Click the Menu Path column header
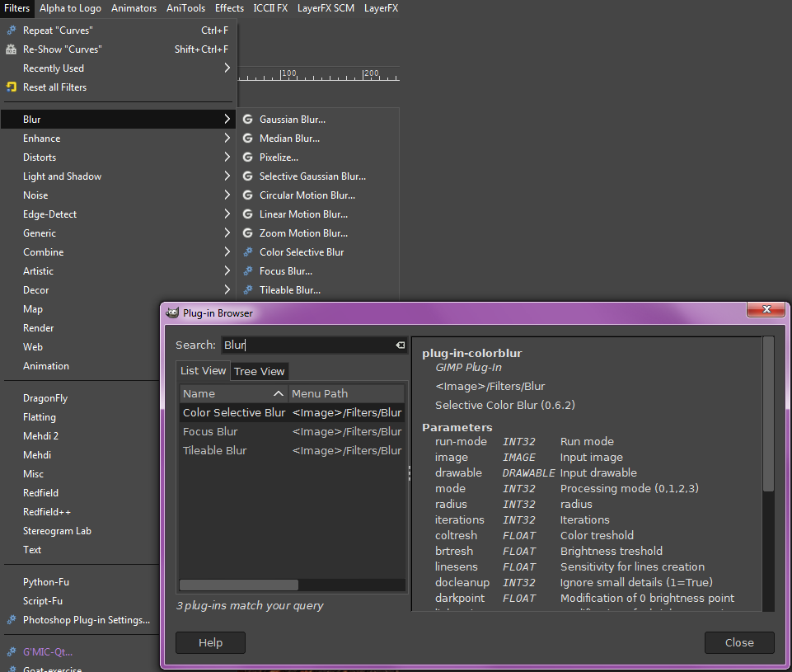Viewport: 792px width, 672px height. [x=346, y=393]
